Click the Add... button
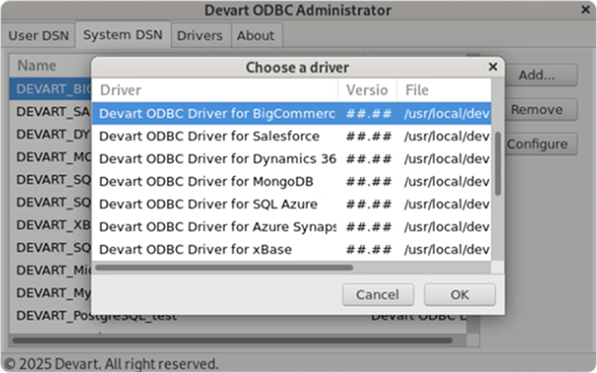 coord(536,75)
